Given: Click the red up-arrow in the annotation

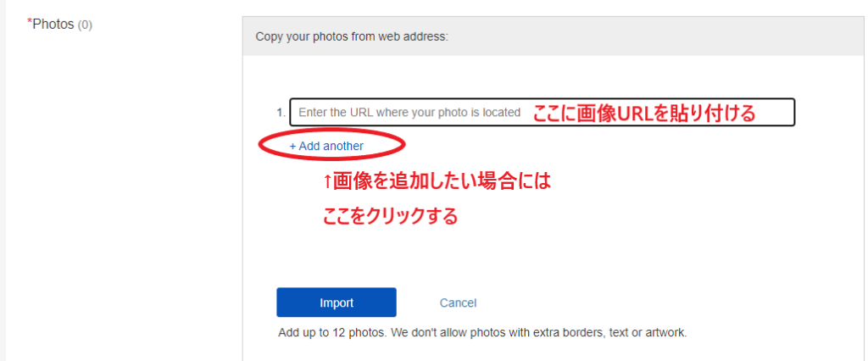Looking at the screenshot, I should click(x=328, y=182).
